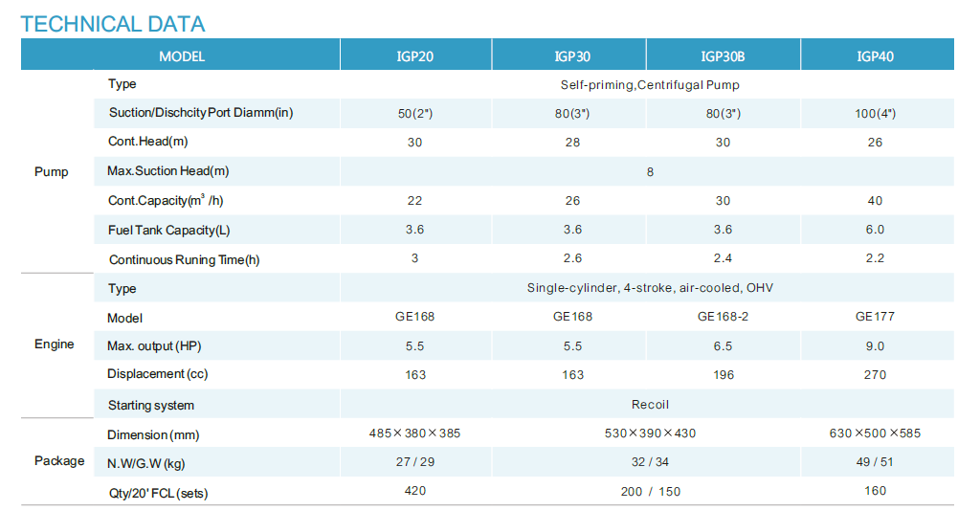The width and height of the screenshot is (980, 511).
Task: Click the Single-cylinder, 4-stroke, air-cooled, OHV text
Action: pyautogui.click(x=650, y=288)
